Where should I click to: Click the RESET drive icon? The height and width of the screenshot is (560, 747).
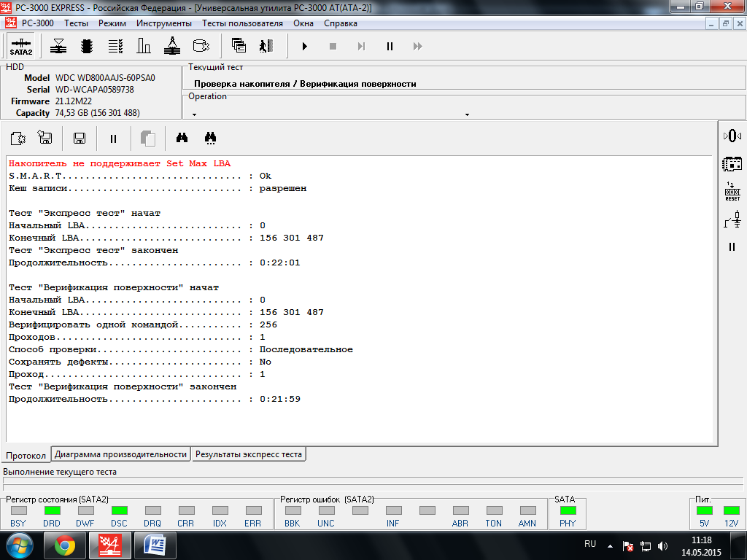tap(732, 192)
